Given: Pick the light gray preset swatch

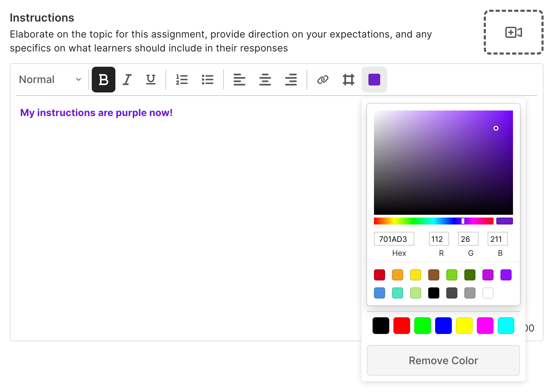Looking at the screenshot, I should tap(470, 293).
